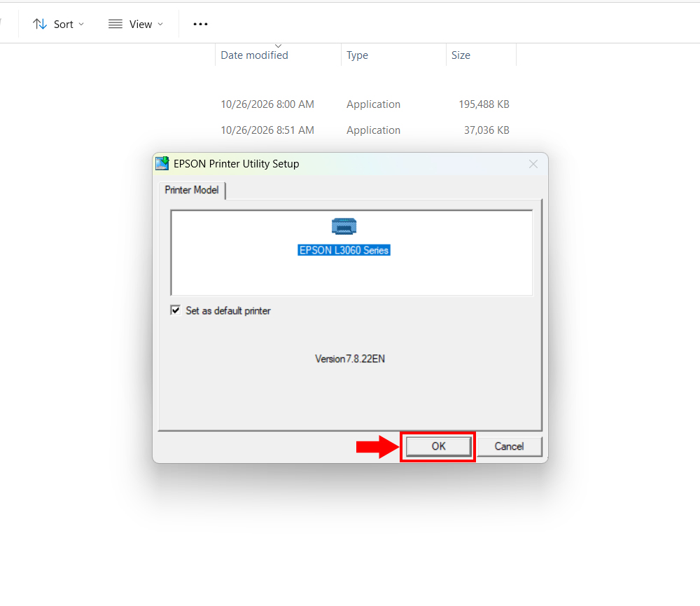Screen dimensions: 700x606
Task: Uncheck Set as default printer
Action: click(176, 310)
